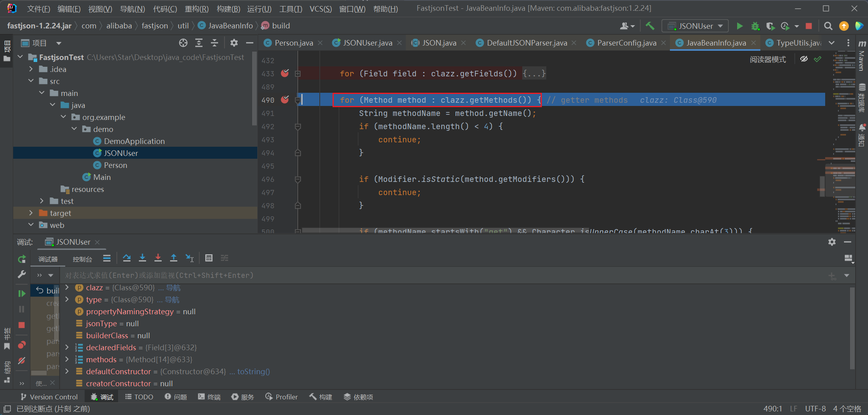
Task: Click the Debug bug icon in toolbar
Action: coord(755,26)
